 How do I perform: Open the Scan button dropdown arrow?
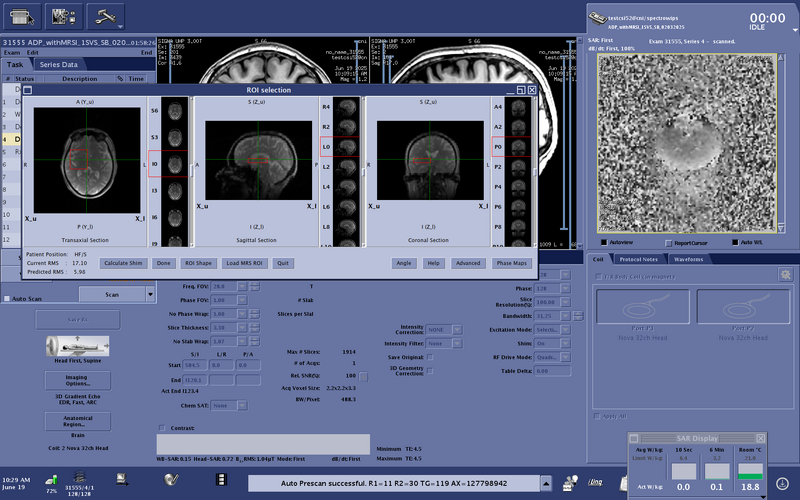click(150, 294)
